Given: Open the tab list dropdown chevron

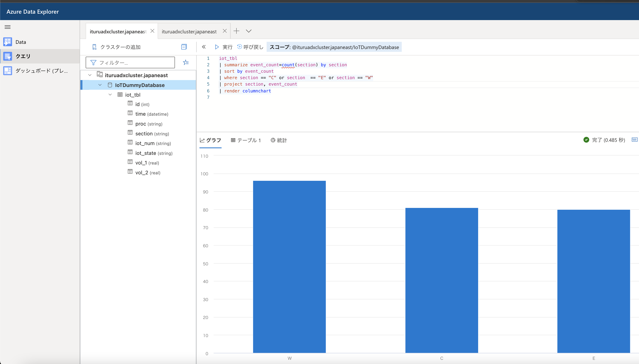Looking at the screenshot, I should click(249, 31).
